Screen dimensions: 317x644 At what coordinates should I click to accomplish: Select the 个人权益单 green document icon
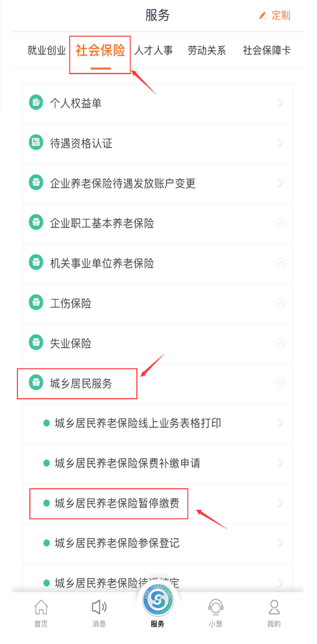coord(36,103)
